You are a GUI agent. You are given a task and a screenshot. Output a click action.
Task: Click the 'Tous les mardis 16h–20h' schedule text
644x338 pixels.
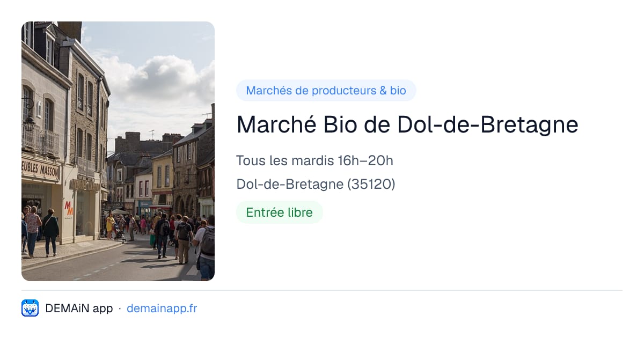click(x=315, y=160)
